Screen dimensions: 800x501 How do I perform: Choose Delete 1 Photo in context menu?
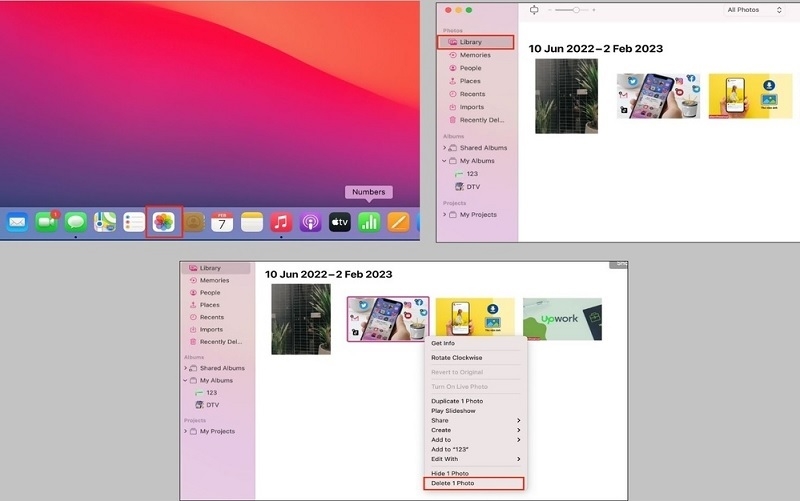coord(474,483)
